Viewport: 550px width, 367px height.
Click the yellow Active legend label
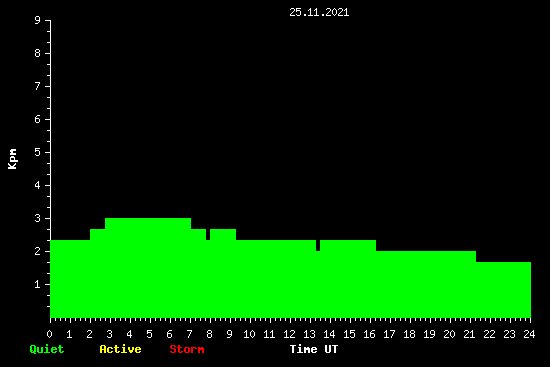pos(120,349)
